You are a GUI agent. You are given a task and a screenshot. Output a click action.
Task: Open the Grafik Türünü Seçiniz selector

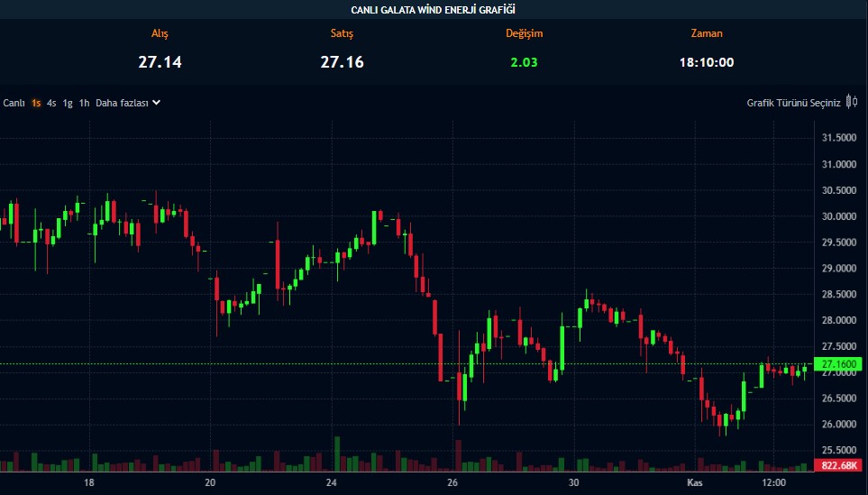pos(793,103)
